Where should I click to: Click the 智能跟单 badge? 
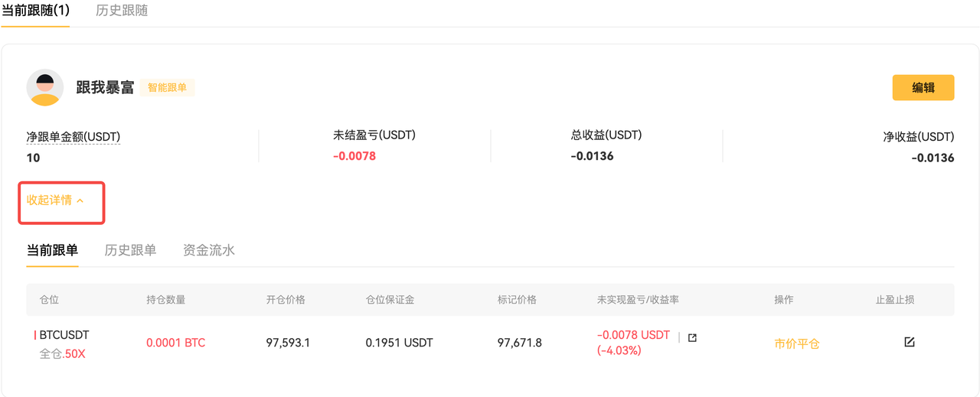coord(167,87)
